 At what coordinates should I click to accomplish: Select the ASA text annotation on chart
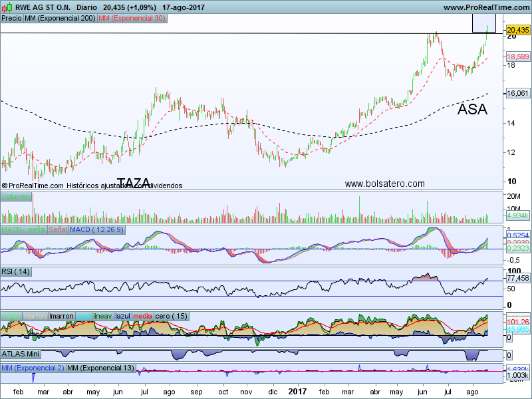tap(472, 110)
